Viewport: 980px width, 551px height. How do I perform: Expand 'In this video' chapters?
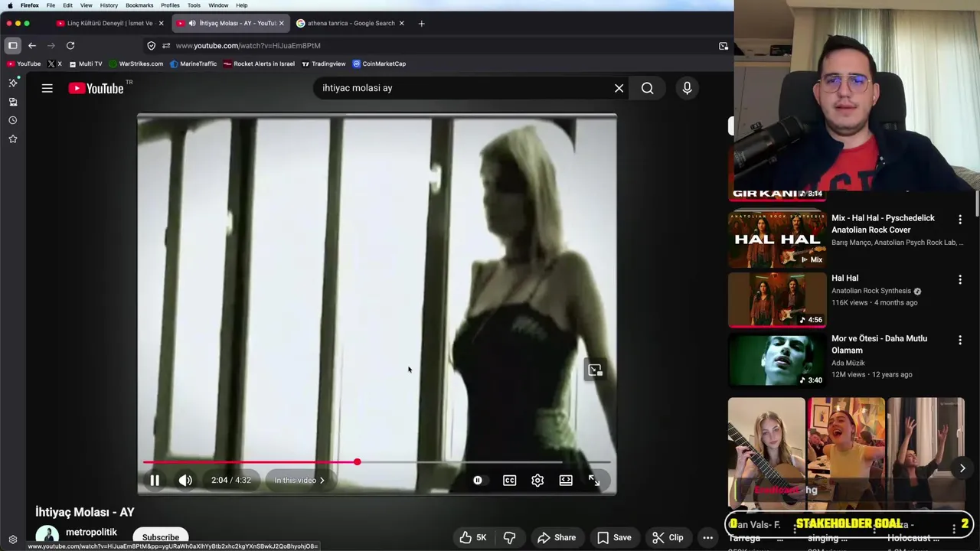point(299,481)
